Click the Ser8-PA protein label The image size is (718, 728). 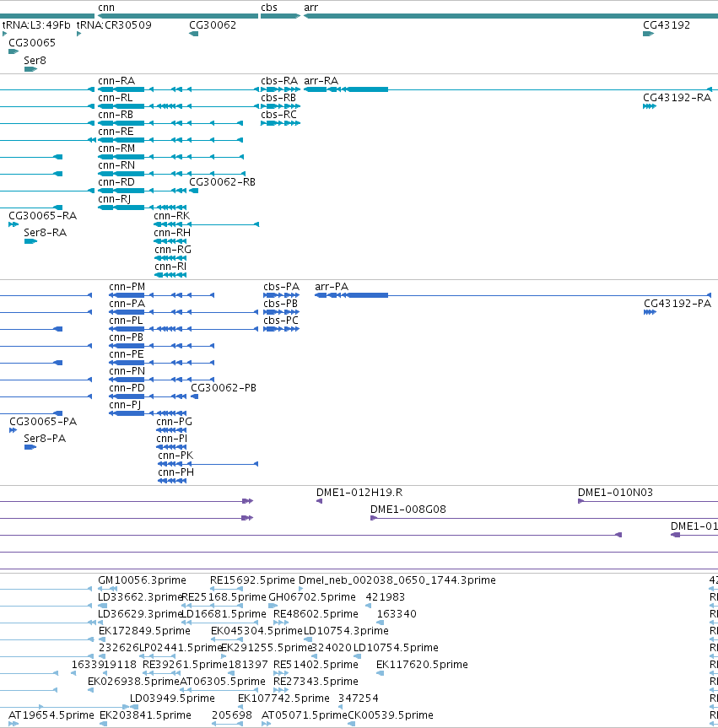pyautogui.click(x=45, y=439)
